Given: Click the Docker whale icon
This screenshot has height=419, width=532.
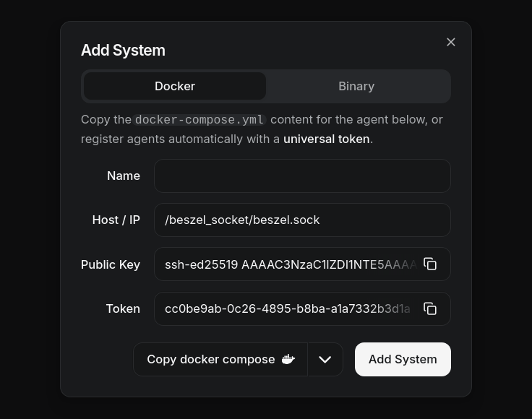Looking at the screenshot, I should coord(288,360).
